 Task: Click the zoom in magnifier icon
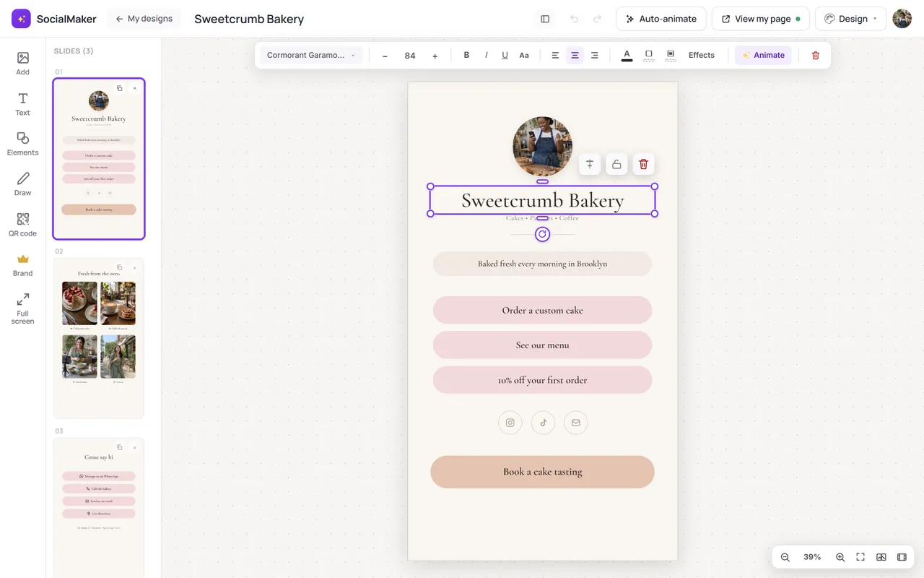[840, 557]
